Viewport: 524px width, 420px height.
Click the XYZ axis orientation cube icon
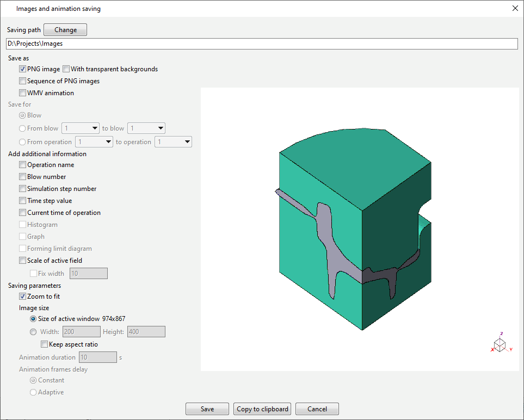(x=500, y=344)
